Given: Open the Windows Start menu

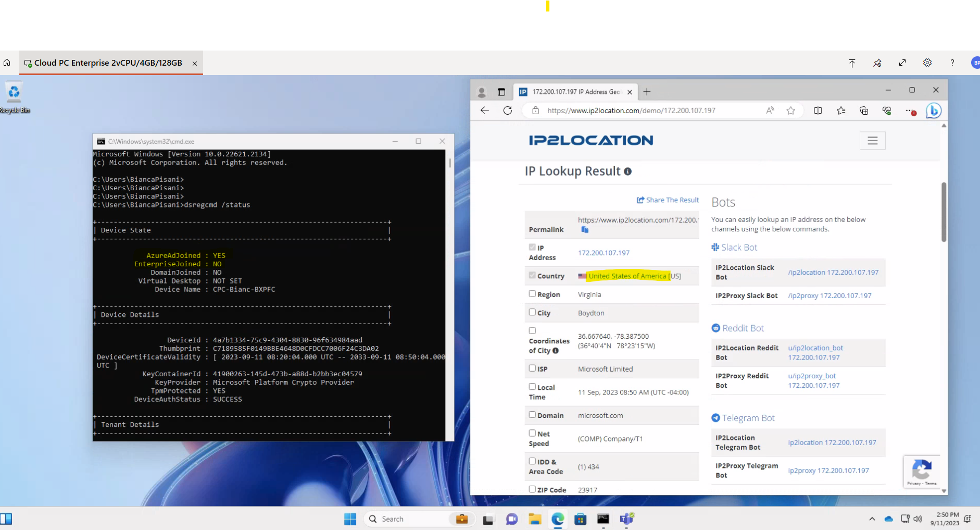Looking at the screenshot, I should (350, 519).
